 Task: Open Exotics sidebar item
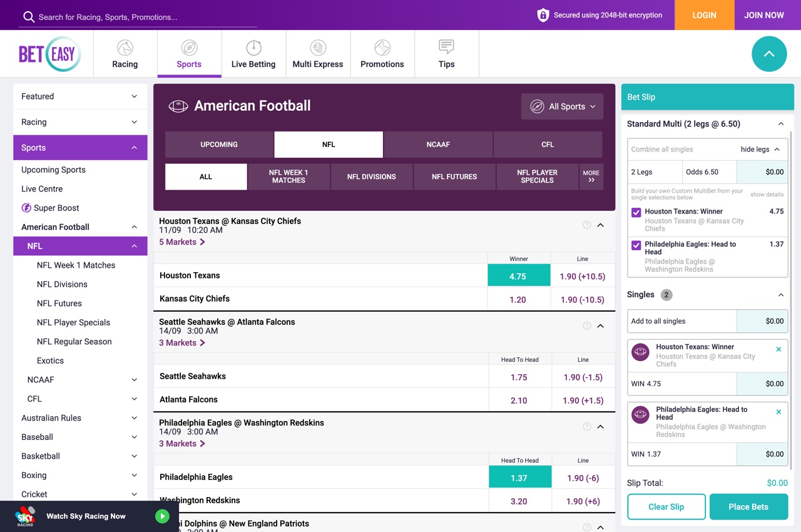[x=50, y=361]
